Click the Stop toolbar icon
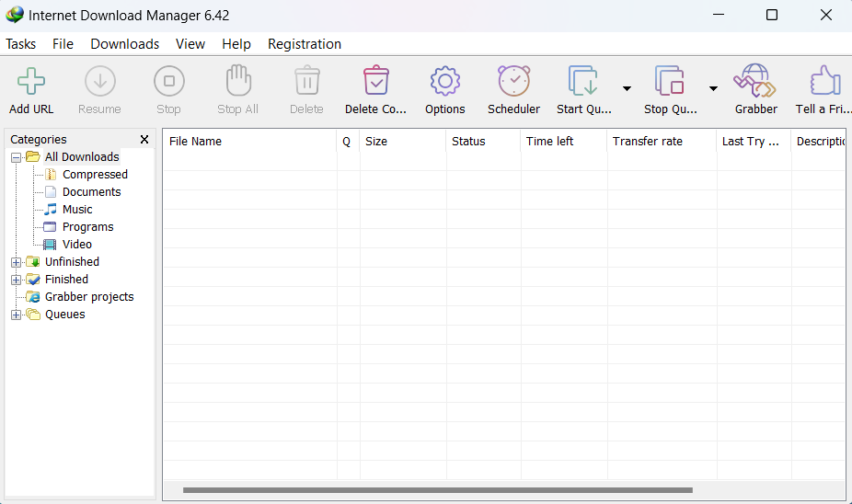 (169, 81)
